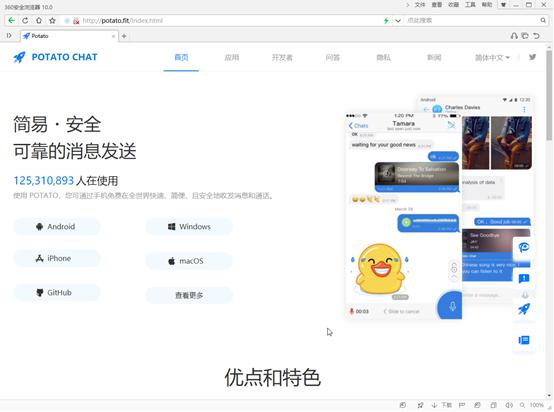Click the status bar flag icon
This screenshot has width=554, height=412.
coord(461,405)
